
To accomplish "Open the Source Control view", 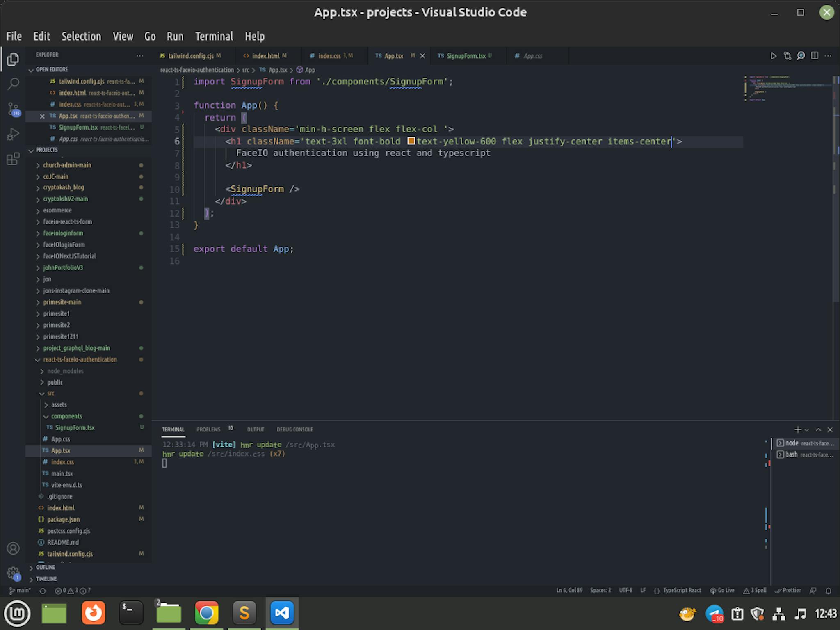I will click(13, 109).
